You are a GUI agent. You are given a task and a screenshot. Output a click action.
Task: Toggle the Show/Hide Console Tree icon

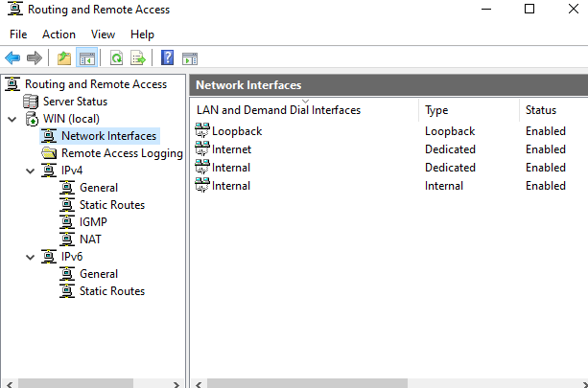coord(87,58)
